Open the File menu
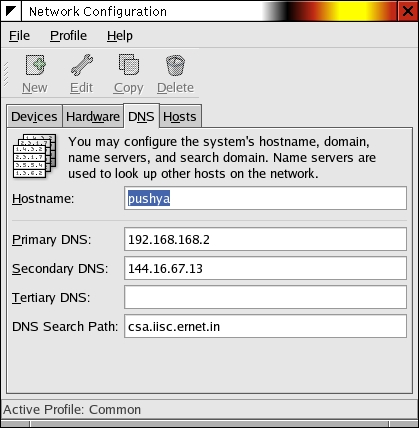The image size is (419, 428). click(19, 36)
